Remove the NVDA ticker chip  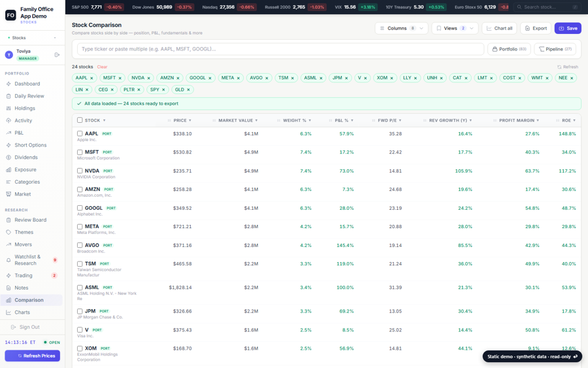(x=148, y=78)
